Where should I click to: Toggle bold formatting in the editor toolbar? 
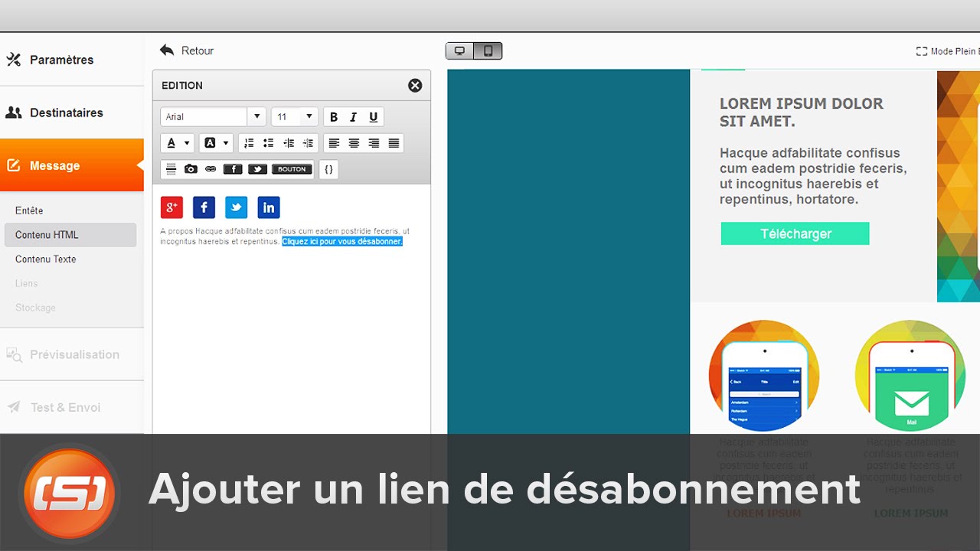tap(334, 117)
